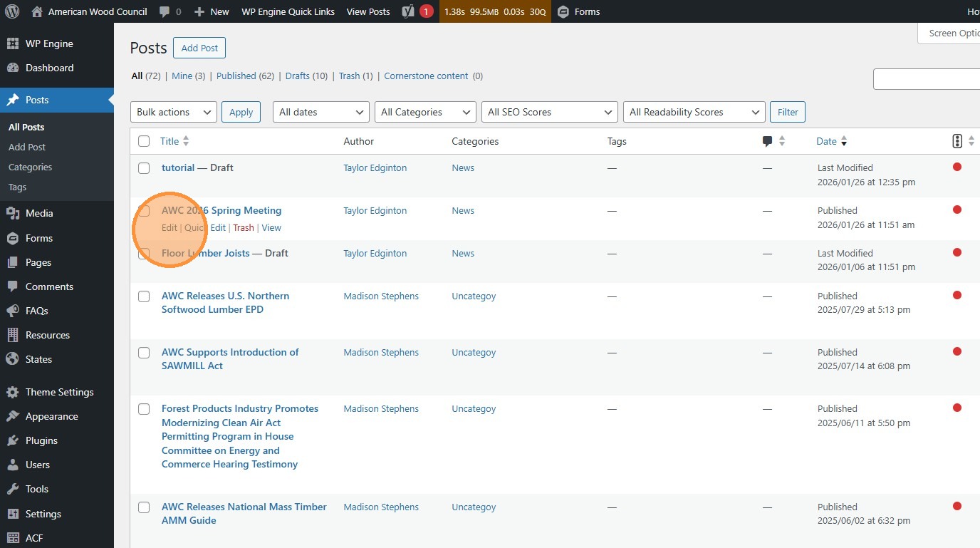Click the WordPress logo icon
Viewport: 980px width, 548px height.
pos(13,11)
